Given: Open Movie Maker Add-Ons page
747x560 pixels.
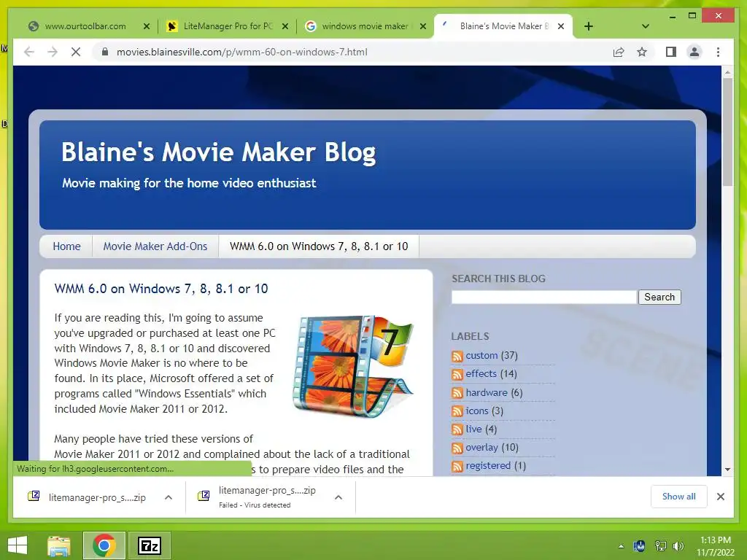Looking at the screenshot, I should (x=155, y=246).
